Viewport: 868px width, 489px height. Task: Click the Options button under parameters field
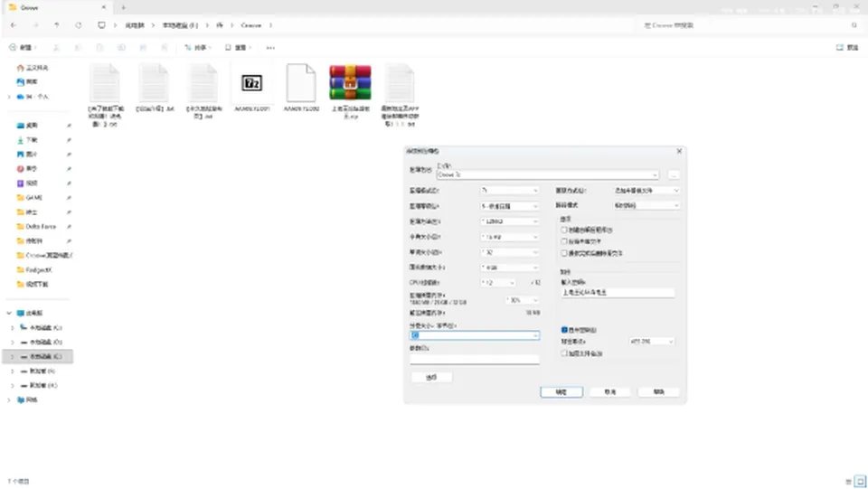(431, 377)
